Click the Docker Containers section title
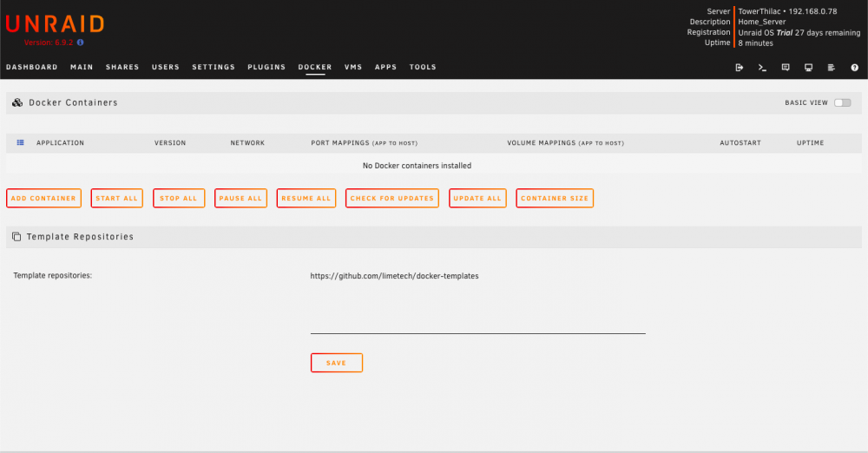 pos(73,102)
